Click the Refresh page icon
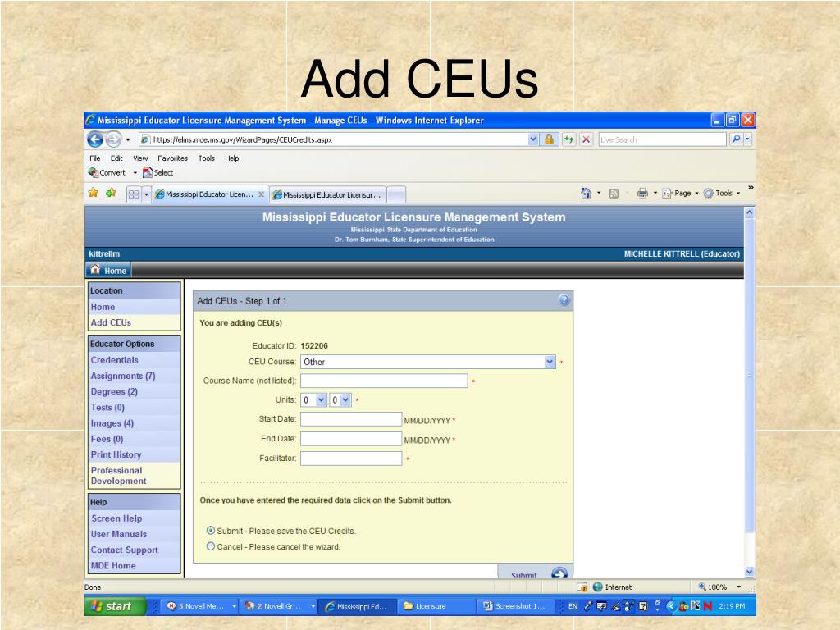The image size is (840, 630). 569,139
